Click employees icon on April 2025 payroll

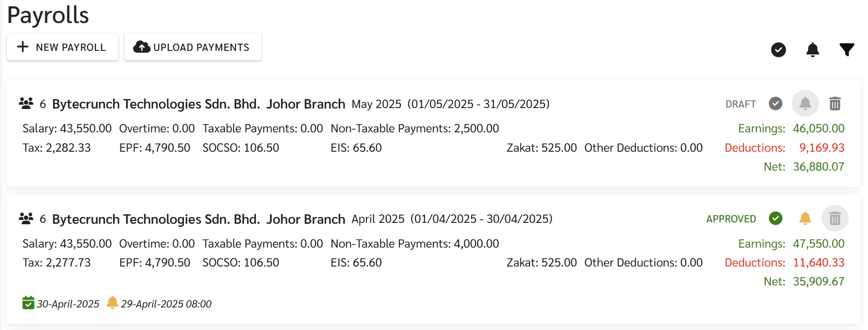click(26, 219)
